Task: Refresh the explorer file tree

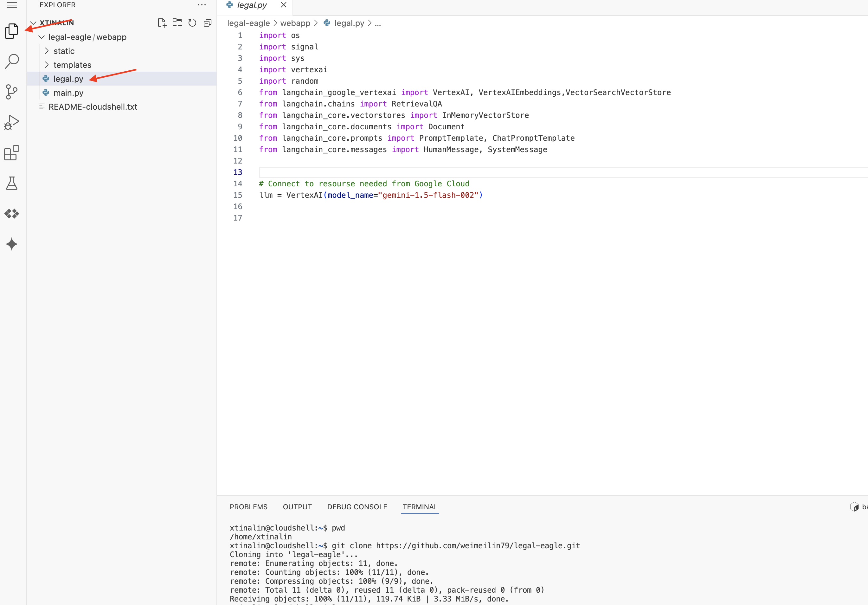Action: pos(192,23)
